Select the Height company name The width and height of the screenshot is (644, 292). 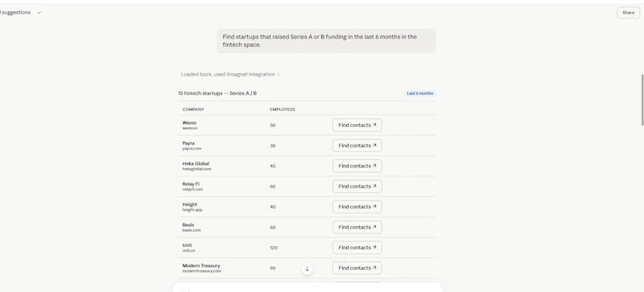click(190, 204)
